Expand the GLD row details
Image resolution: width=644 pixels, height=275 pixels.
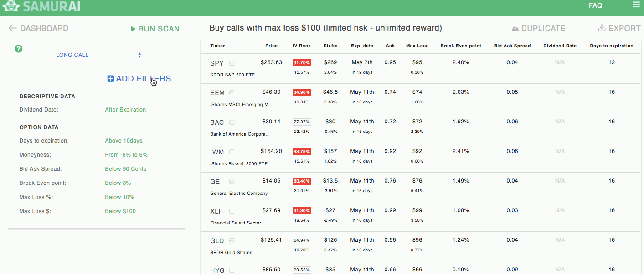232,240
